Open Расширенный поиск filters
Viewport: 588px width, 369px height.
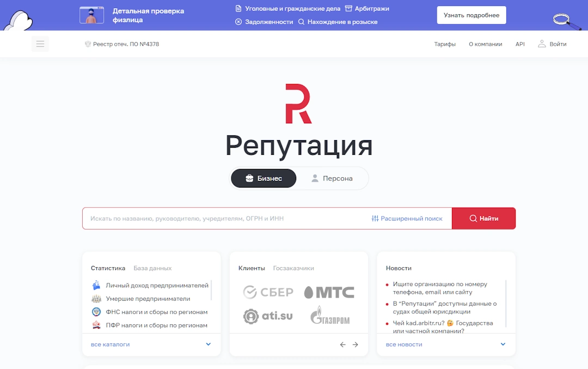[407, 219]
